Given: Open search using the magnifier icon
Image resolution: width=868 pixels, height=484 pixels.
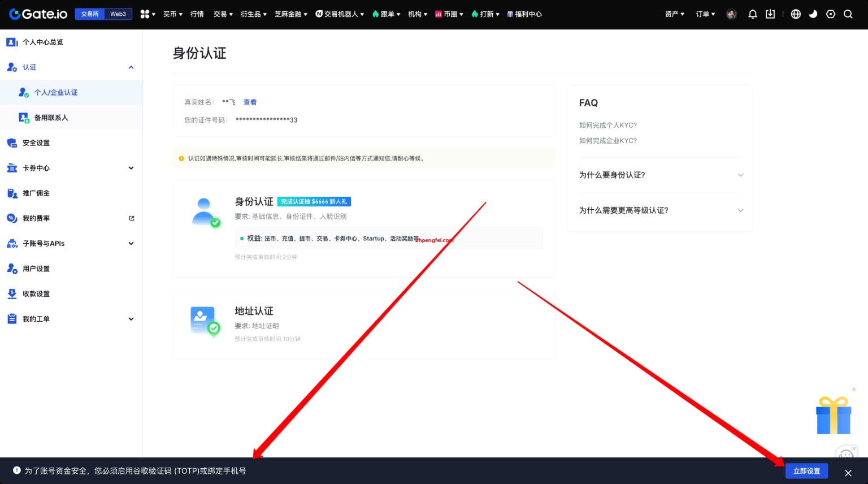Looking at the screenshot, I should pyautogui.click(x=848, y=14).
